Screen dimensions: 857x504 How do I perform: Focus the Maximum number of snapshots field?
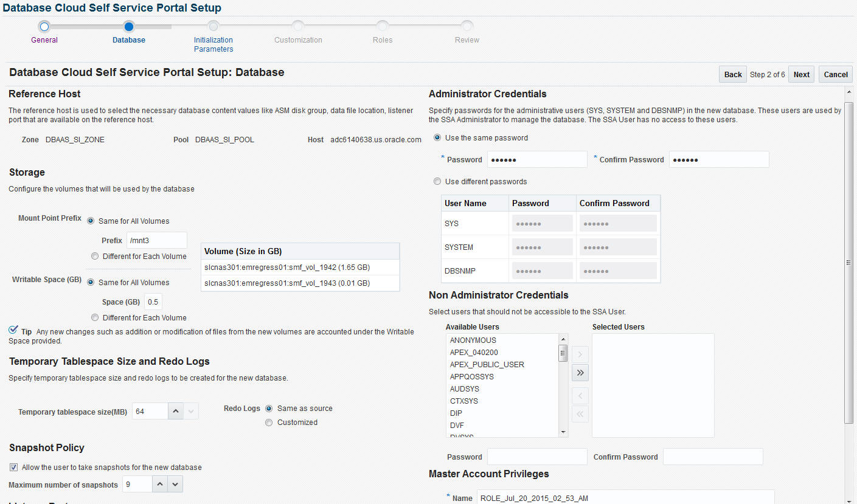pyautogui.click(x=137, y=485)
